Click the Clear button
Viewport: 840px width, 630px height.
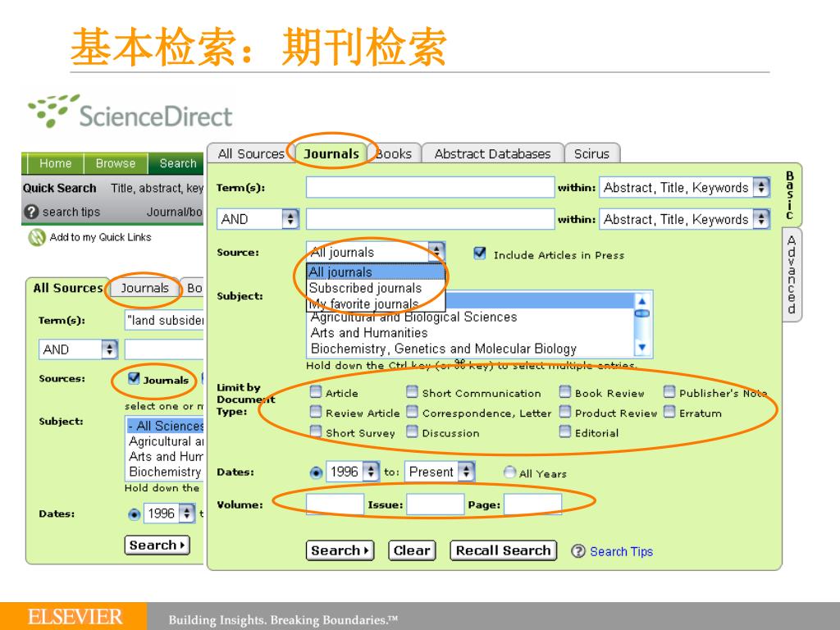tap(412, 550)
